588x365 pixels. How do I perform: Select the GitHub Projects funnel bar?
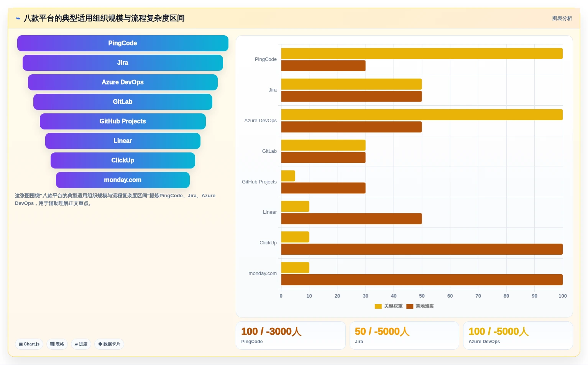tap(123, 121)
